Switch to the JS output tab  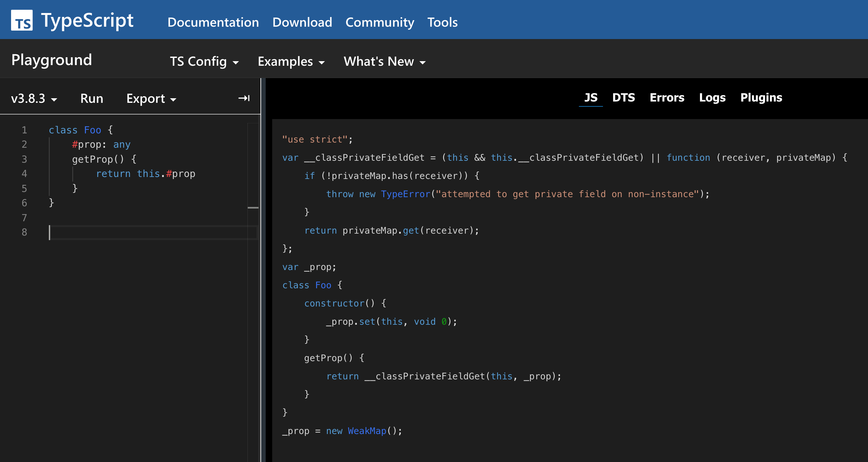click(x=590, y=98)
